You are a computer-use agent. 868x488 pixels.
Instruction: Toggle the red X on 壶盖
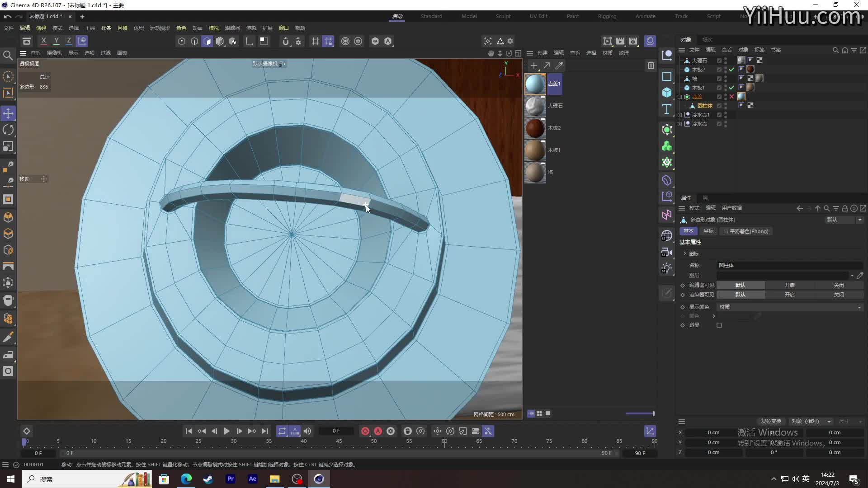tap(731, 97)
